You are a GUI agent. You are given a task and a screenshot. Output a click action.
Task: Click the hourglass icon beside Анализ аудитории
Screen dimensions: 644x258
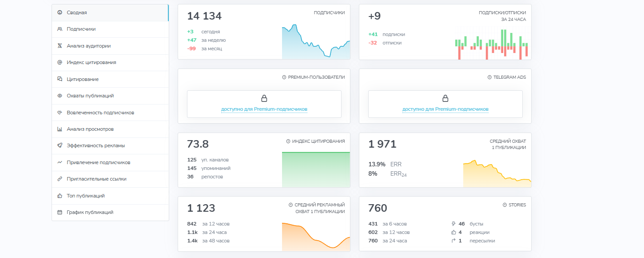60,46
